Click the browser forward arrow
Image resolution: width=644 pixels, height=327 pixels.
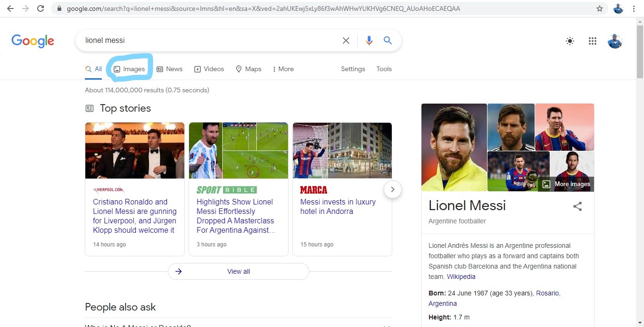[25, 8]
